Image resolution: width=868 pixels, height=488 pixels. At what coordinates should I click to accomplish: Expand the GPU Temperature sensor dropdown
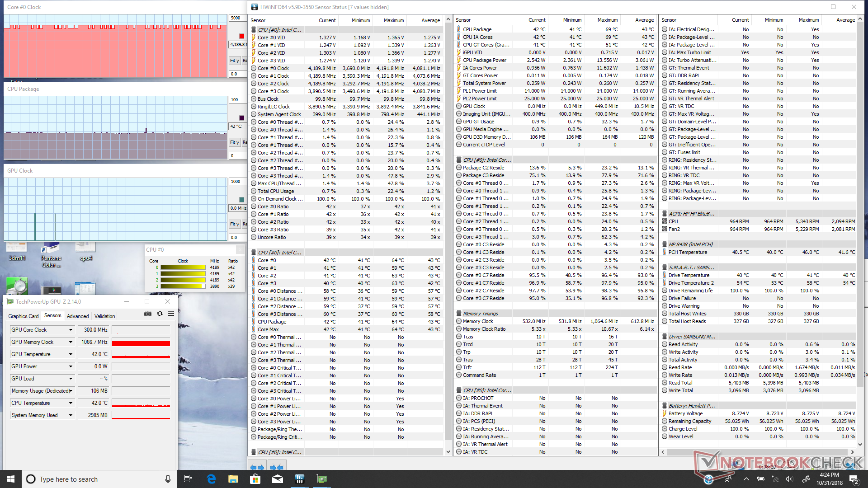tap(71, 354)
